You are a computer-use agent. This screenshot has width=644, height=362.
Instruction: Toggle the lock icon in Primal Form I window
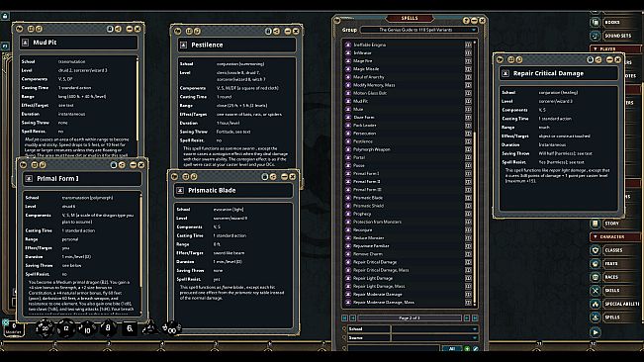pos(114,164)
